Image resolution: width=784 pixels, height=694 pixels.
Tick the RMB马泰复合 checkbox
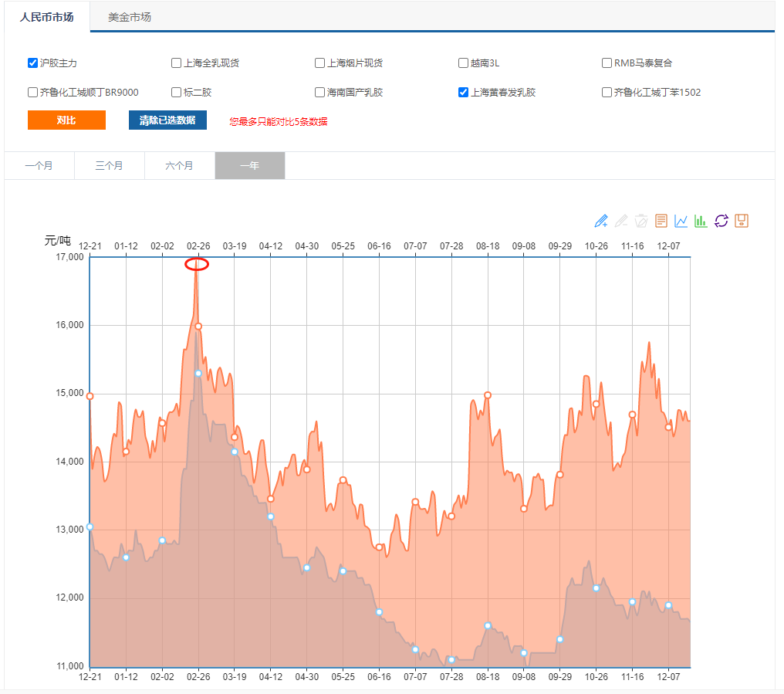point(607,63)
